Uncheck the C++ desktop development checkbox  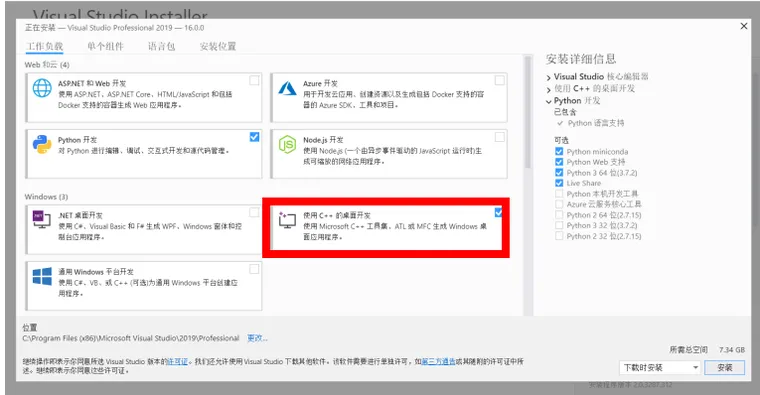pyautogui.click(x=498, y=212)
